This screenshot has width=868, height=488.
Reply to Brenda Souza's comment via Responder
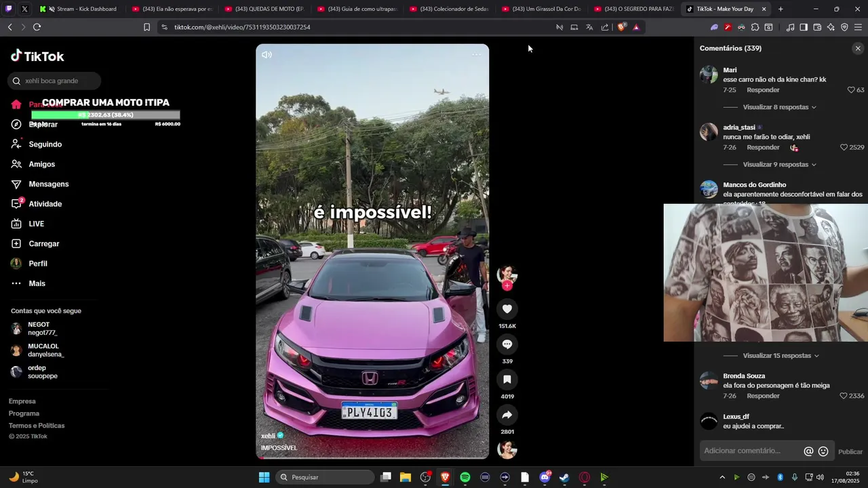(763, 396)
